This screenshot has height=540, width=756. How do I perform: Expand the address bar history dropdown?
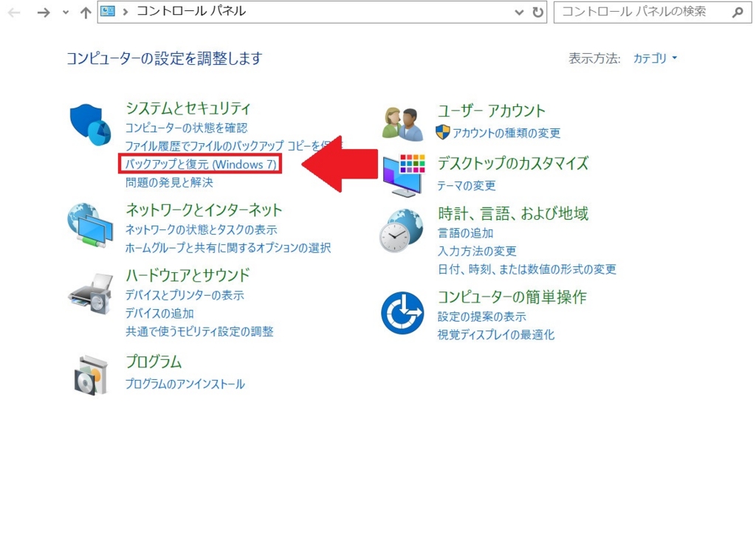coord(519,12)
